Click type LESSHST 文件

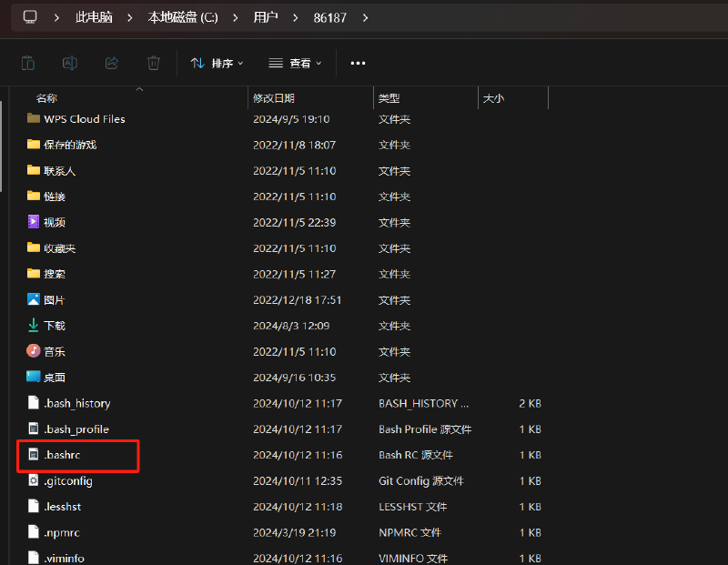(x=413, y=507)
